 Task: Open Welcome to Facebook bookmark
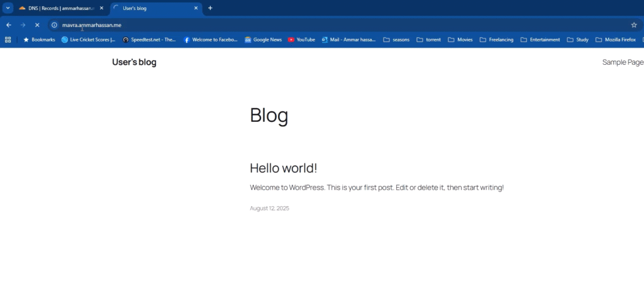(x=211, y=40)
